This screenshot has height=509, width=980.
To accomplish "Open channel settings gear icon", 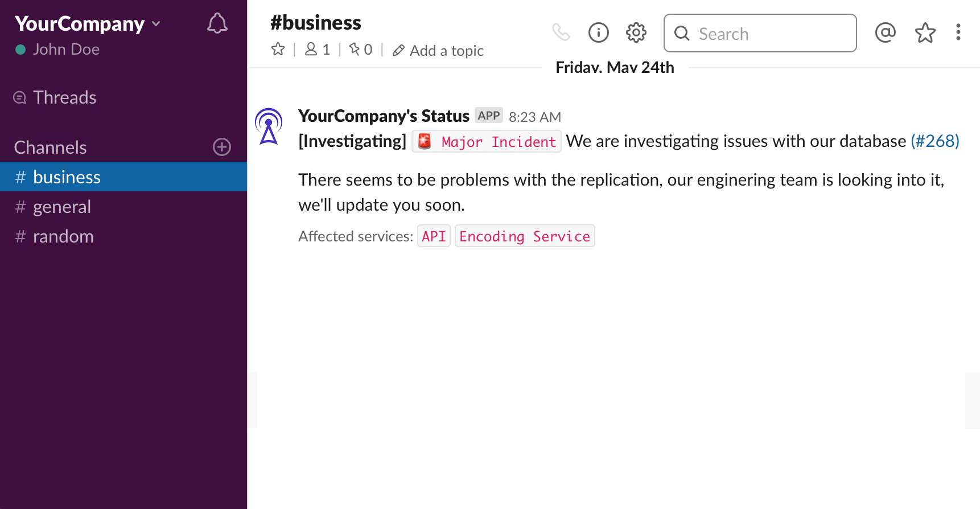I will (x=636, y=32).
